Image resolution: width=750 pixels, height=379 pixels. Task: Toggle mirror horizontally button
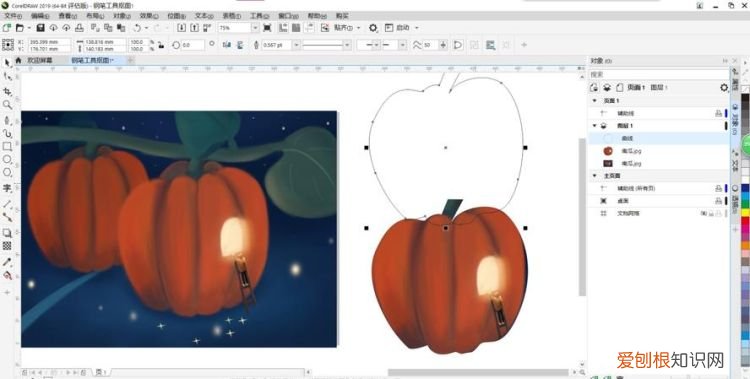(227, 45)
